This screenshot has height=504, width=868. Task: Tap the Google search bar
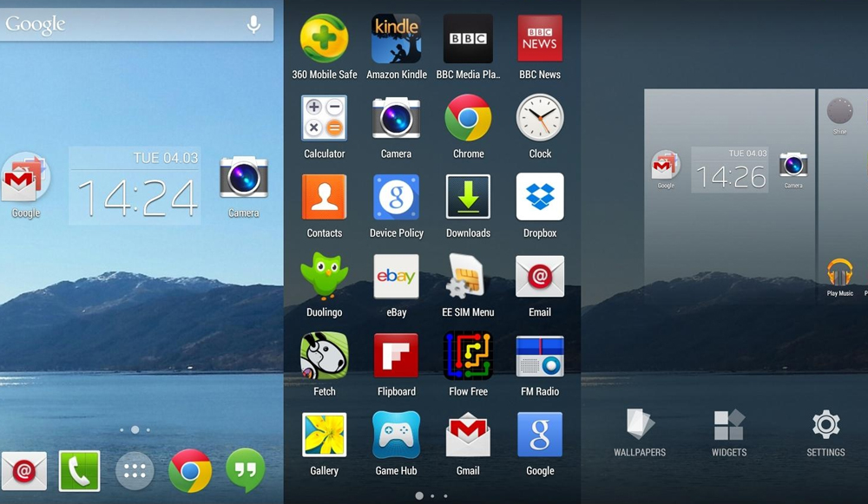click(137, 24)
